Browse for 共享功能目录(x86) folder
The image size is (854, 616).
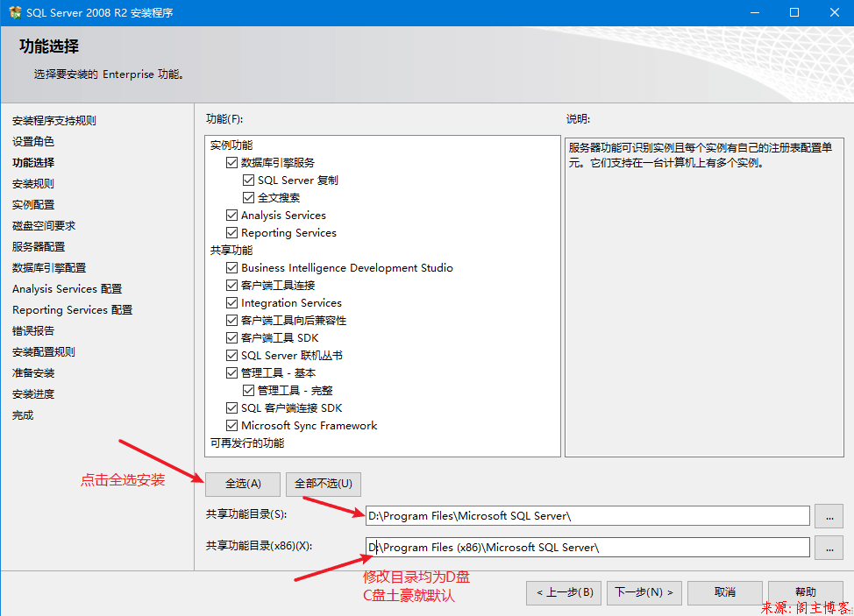click(829, 548)
